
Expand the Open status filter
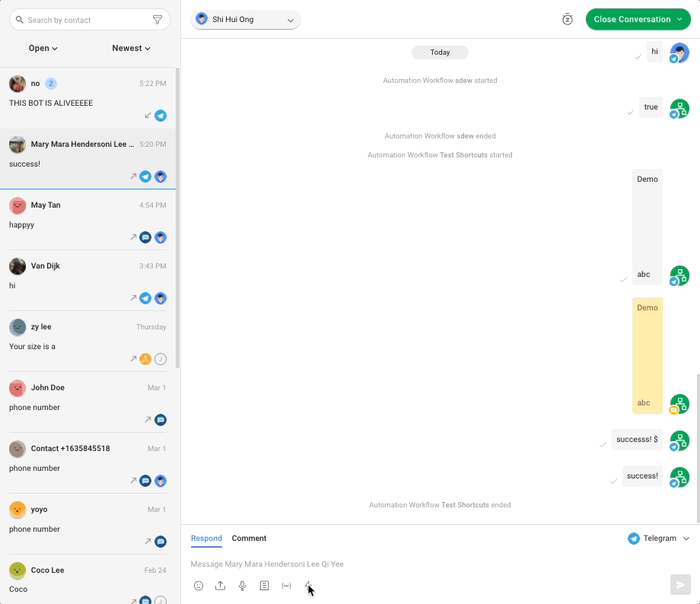coord(43,49)
